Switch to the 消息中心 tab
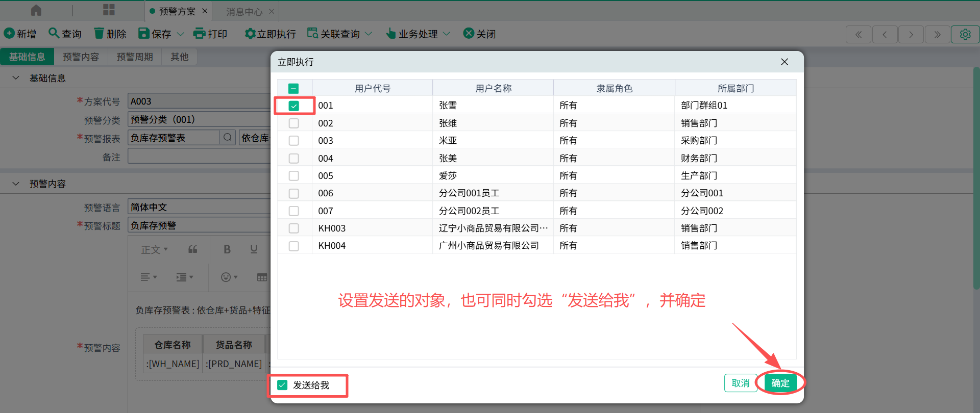This screenshot has height=413, width=980. click(244, 11)
